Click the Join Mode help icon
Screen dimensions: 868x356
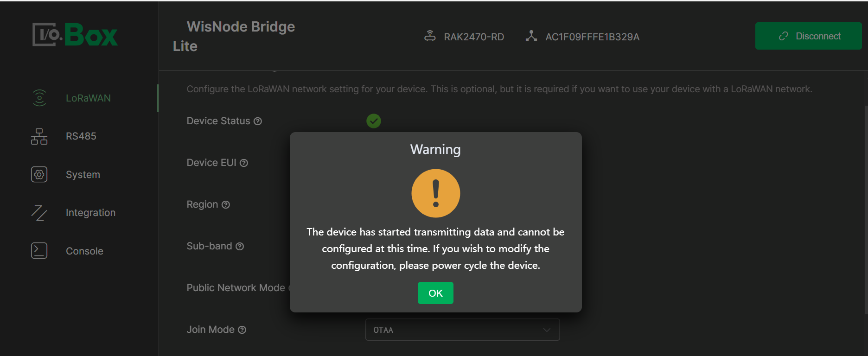click(242, 330)
